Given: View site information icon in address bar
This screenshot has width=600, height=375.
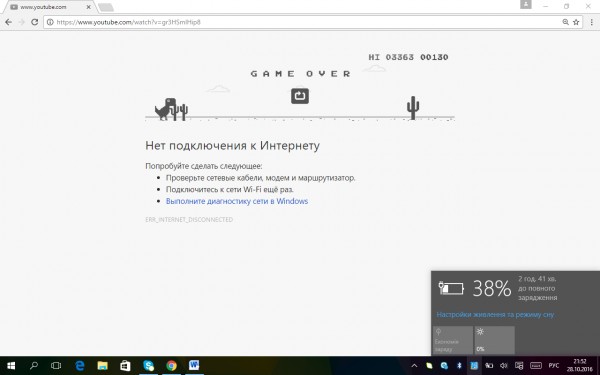Looking at the screenshot, I should tap(50, 22).
